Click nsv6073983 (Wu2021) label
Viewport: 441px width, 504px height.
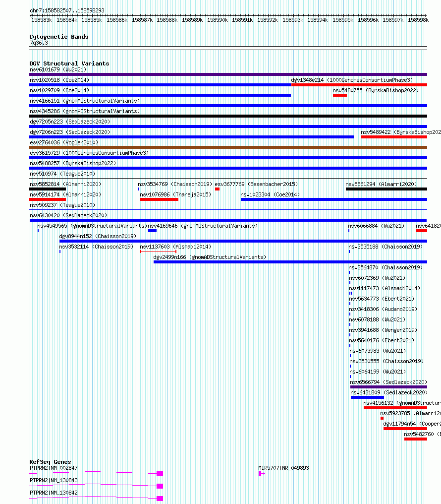click(378, 351)
